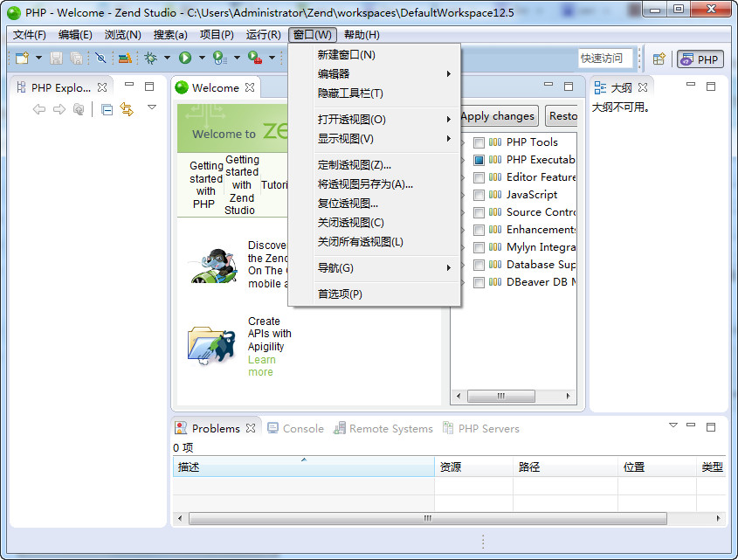Click the toolbar books icon beside skip-breakpoints
The height and width of the screenshot is (560, 738).
[x=125, y=58]
